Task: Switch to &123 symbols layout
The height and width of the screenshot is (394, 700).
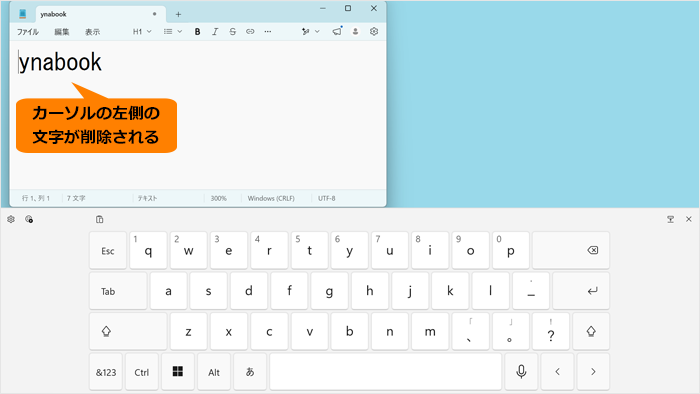Action: pyautogui.click(x=106, y=372)
